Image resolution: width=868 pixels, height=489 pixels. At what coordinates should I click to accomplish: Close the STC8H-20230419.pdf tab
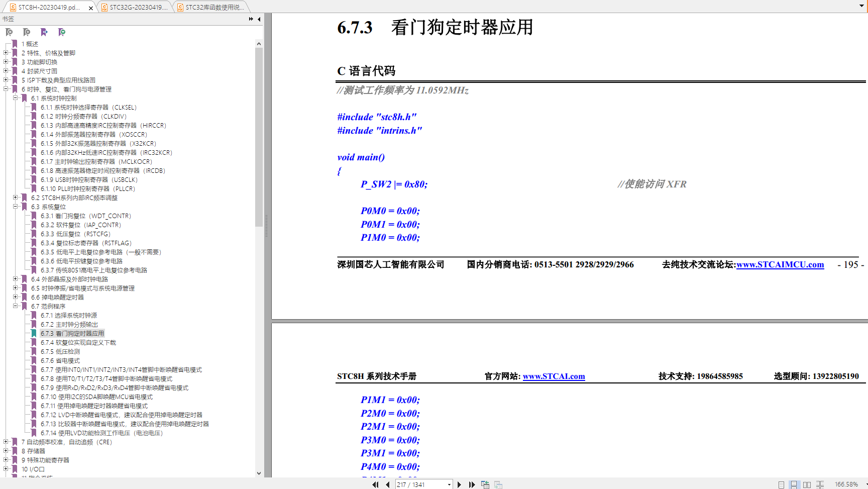91,8
